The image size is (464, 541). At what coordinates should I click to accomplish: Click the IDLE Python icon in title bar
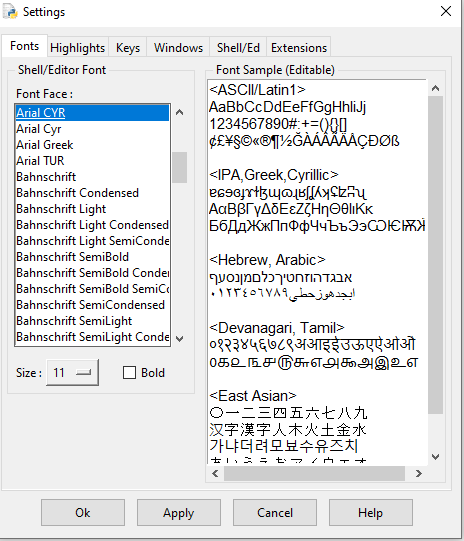tap(10, 11)
